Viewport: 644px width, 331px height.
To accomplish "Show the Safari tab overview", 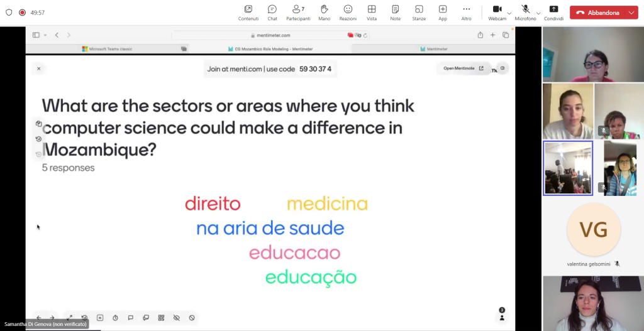I will click(506, 35).
